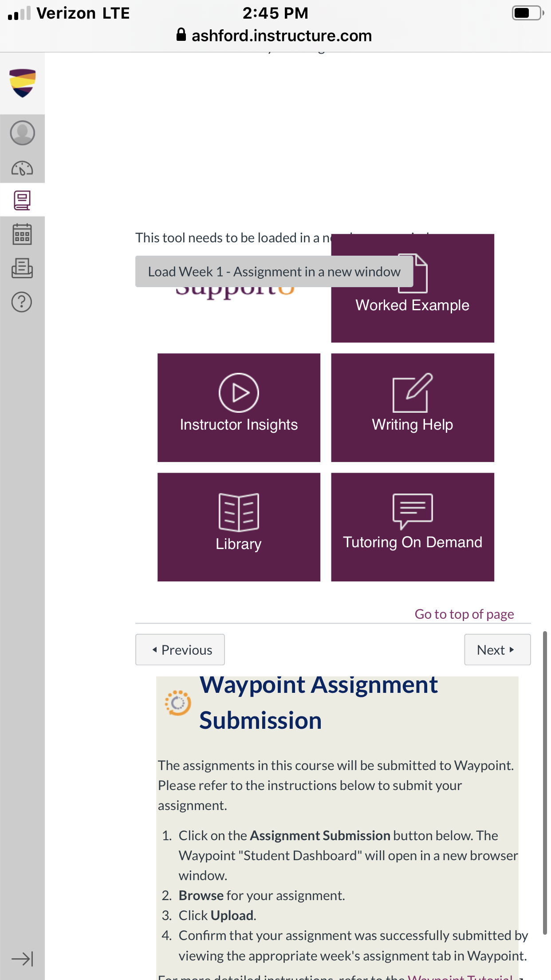The height and width of the screenshot is (980, 551).
Task: Click the Waypoint Assignment Submission heading
Action: pyautogui.click(x=318, y=702)
